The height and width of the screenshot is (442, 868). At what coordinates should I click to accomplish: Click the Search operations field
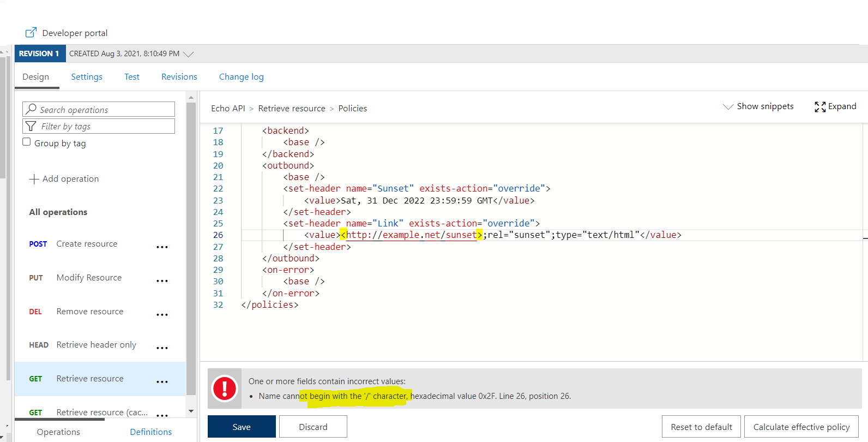pos(99,109)
